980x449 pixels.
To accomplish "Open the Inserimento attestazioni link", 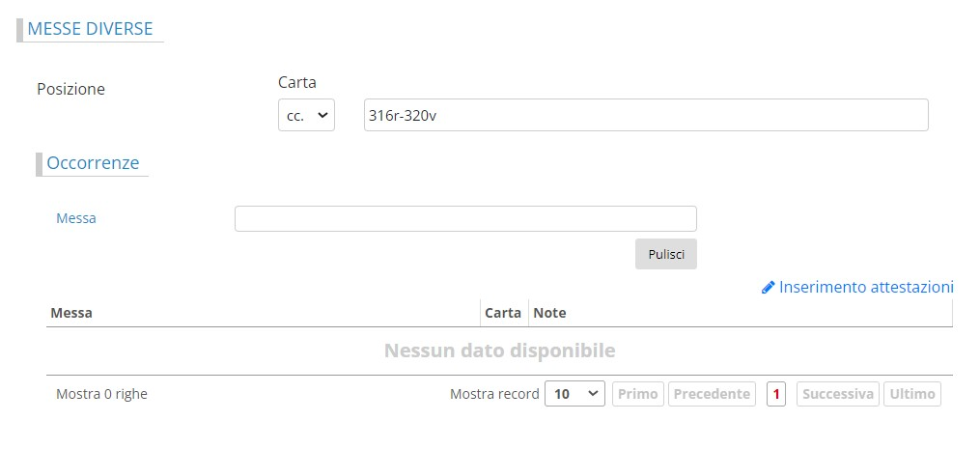I will 866,287.
